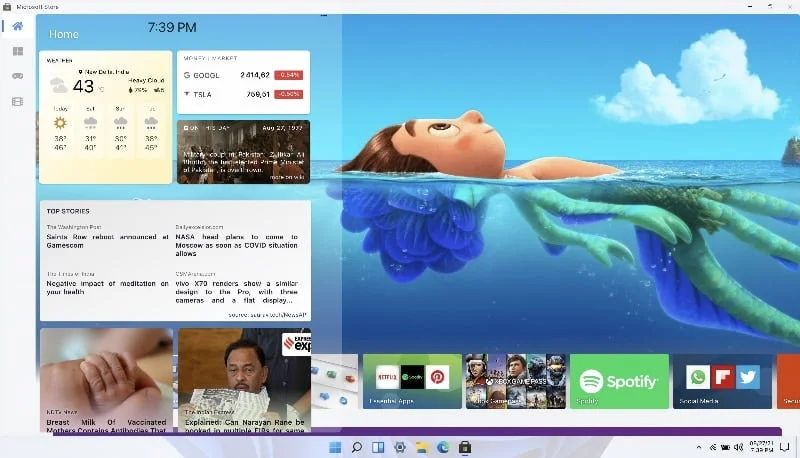The image size is (800, 458).
Task: Open taskbar Search
Action: point(357,447)
